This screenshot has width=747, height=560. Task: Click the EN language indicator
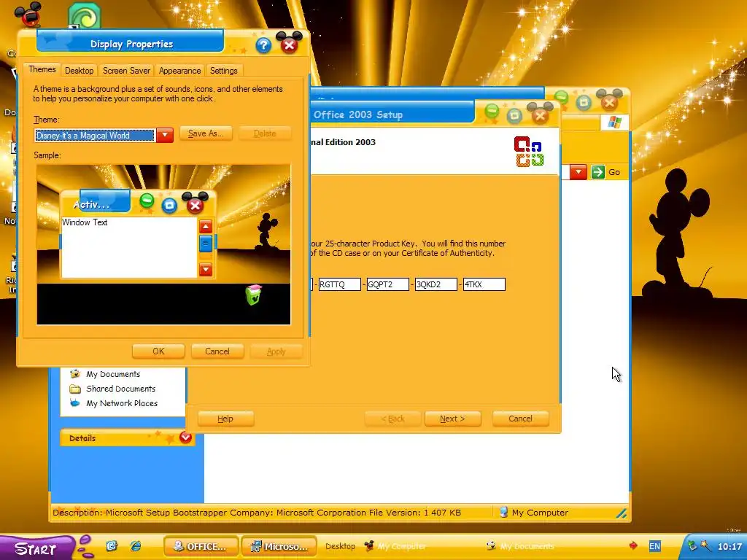coord(654,546)
